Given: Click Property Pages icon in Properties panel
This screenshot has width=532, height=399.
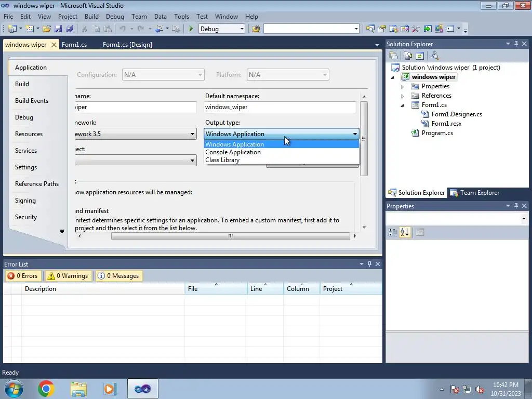Looking at the screenshot, I should tap(420, 232).
